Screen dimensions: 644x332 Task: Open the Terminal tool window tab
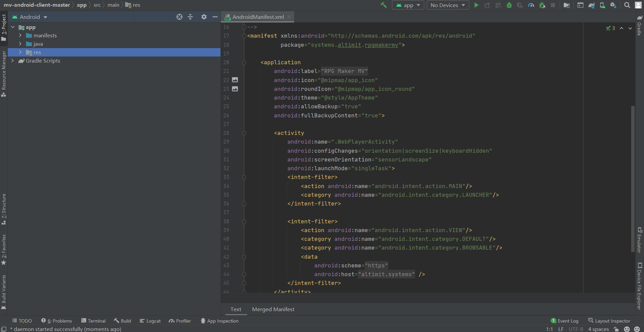pos(93,321)
